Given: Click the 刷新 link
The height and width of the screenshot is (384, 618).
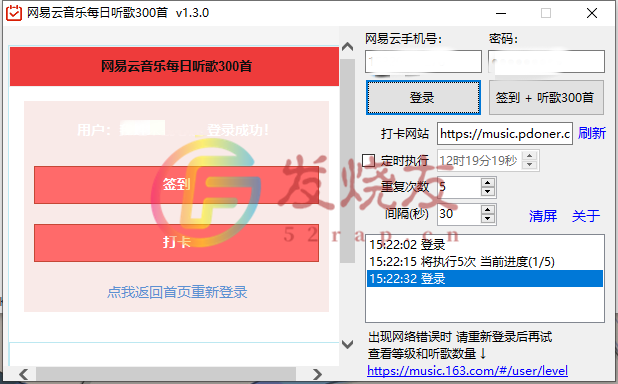Looking at the screenshot, I should (x=592, y=133).
